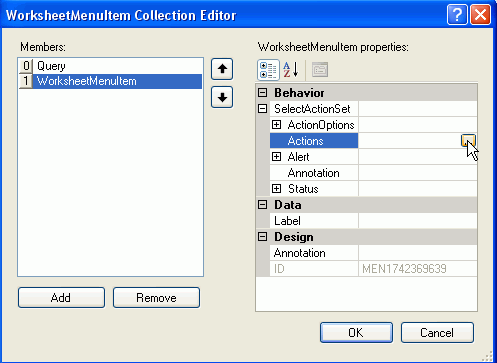This screenshot has width=497, height=363.
Task: Select Annotation property under SelectActionSet
Action: coord(313,173)
